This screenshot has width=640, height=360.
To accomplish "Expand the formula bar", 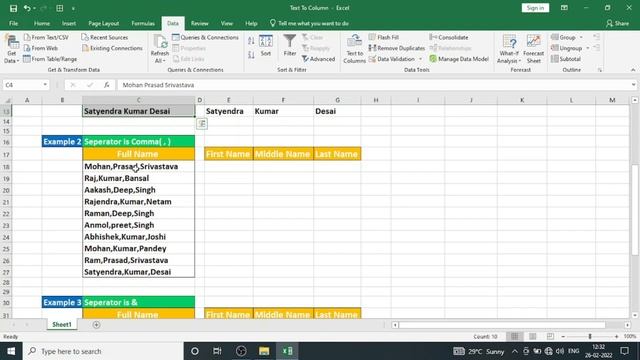I will [633, 85].
